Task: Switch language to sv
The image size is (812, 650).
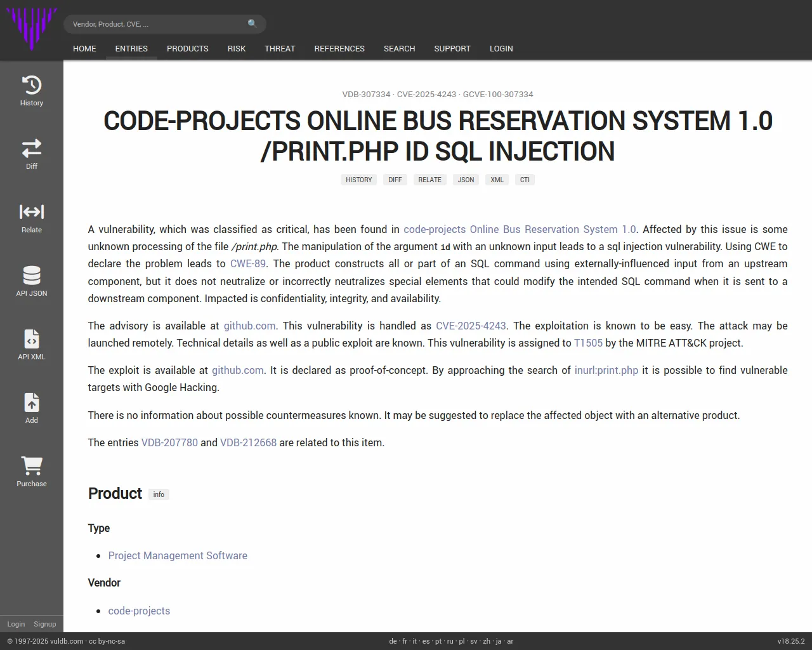Action: [474, 641]
